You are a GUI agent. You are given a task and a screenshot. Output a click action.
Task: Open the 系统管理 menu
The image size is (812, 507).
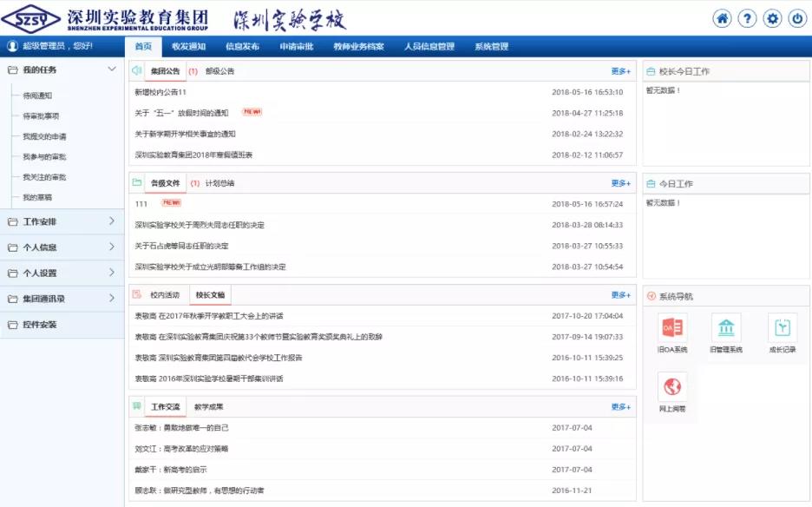pyautogui.click(x=491, y=47)
